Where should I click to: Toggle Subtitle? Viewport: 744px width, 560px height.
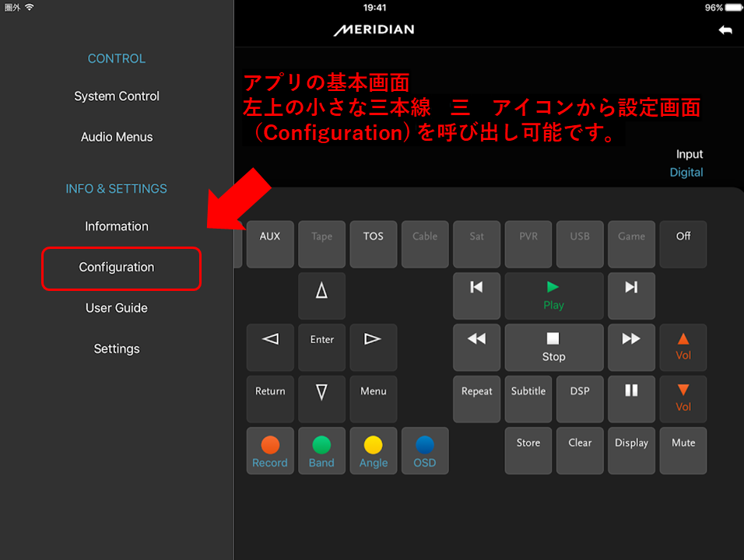pyautogui.click(x=528, y=399)
